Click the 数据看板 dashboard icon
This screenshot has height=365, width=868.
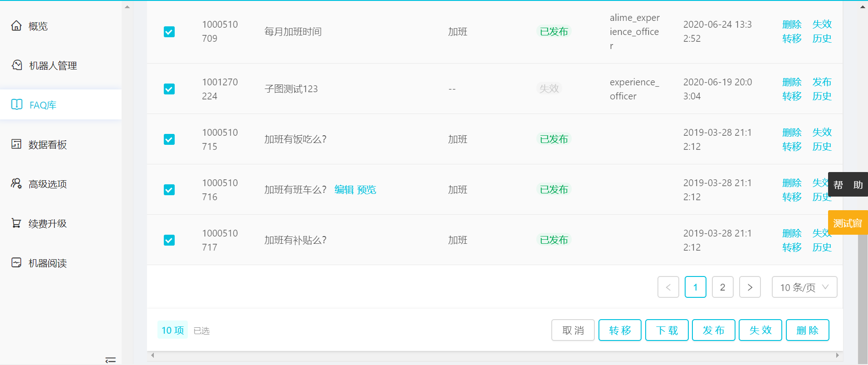tap(16, 144)
